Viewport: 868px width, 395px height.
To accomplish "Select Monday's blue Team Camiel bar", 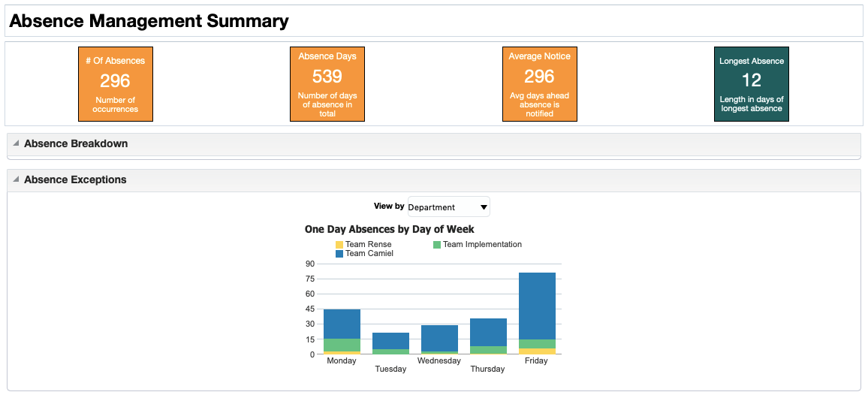I will pyautogui.click(x=342, y=324).
